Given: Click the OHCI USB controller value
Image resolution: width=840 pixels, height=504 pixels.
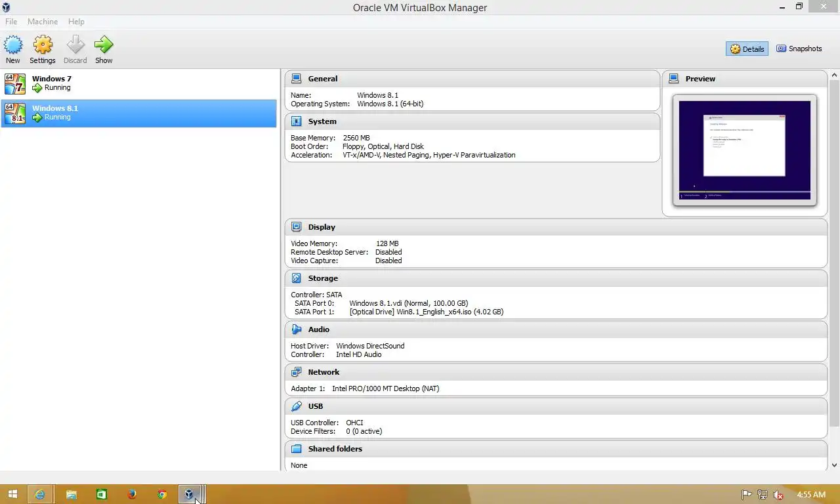Looking at the screenshot, I should (354, 423).
